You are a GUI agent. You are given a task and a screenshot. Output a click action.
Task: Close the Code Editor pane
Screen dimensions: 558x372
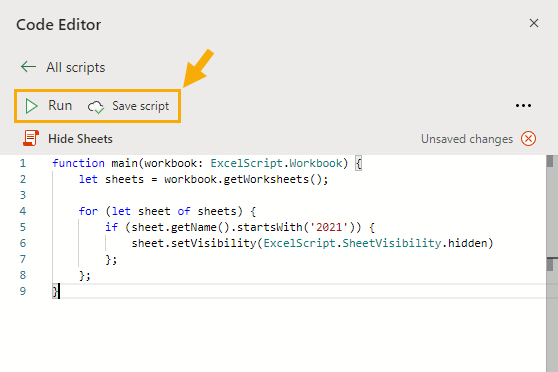[533, 23]
